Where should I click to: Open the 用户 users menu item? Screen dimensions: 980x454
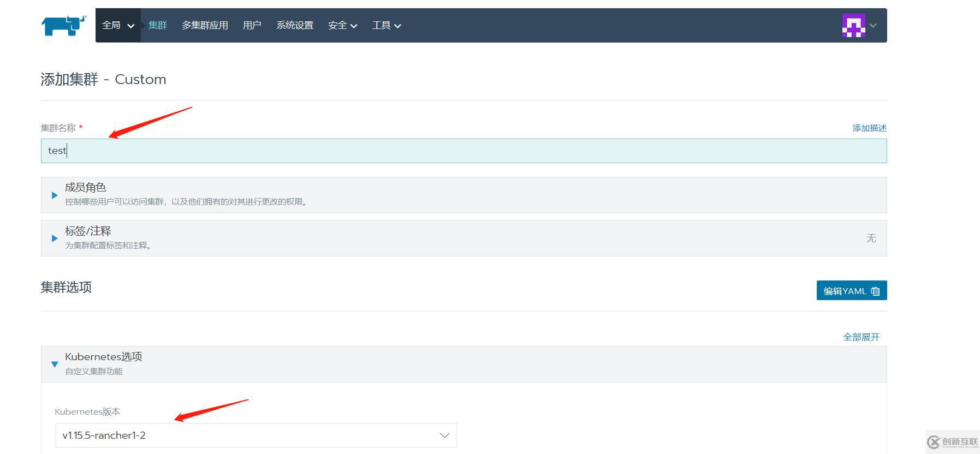252,25
